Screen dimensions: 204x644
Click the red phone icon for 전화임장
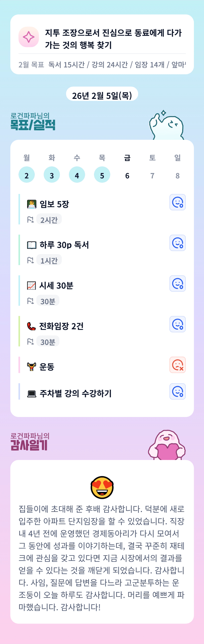click(31, 326)
